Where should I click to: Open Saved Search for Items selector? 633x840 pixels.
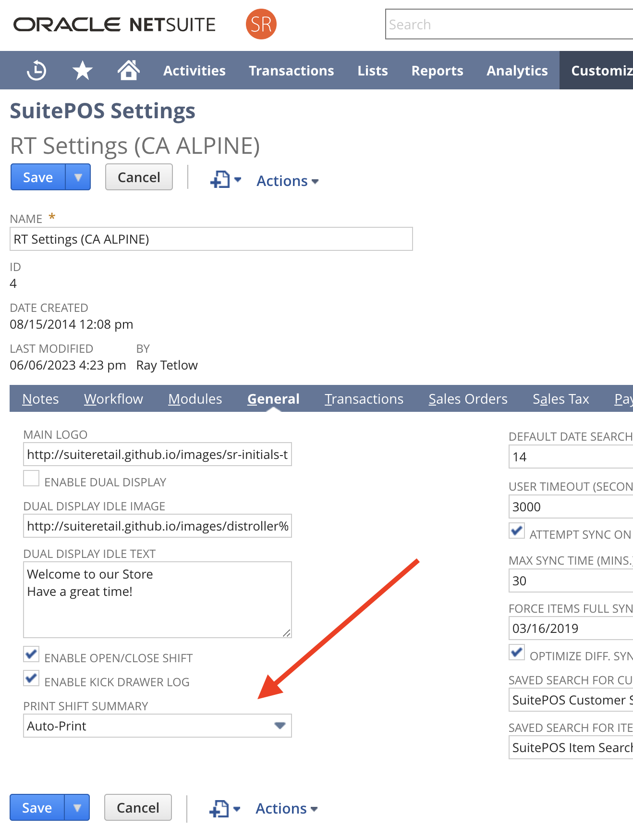point(571,747)
